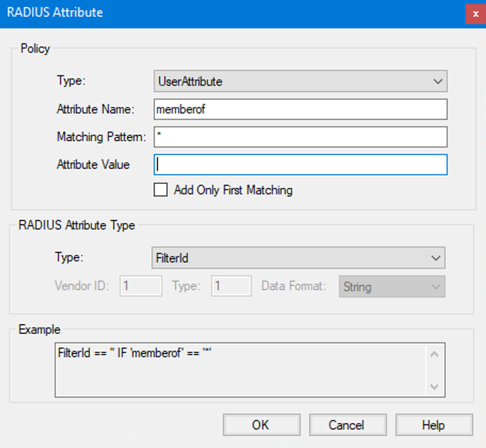
Task: Click the Matching Pattern input field
Action: [300, 137]
